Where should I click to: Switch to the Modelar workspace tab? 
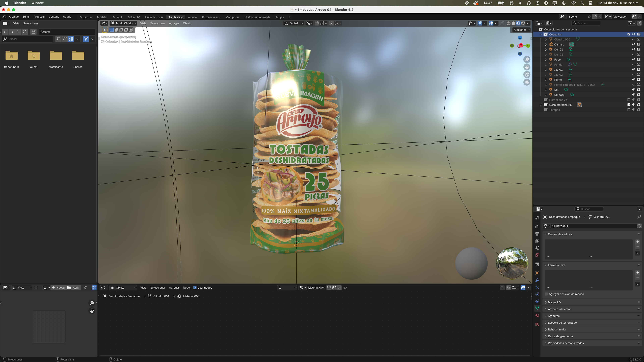[x=102, y=17]
